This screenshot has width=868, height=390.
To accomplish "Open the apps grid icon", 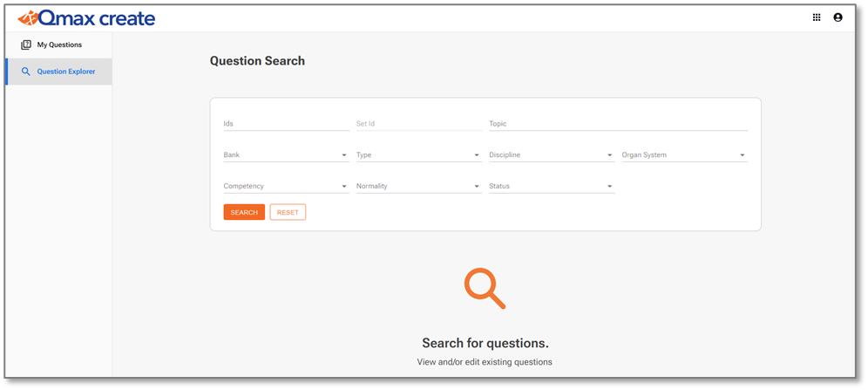I will [x=816, y=17].
